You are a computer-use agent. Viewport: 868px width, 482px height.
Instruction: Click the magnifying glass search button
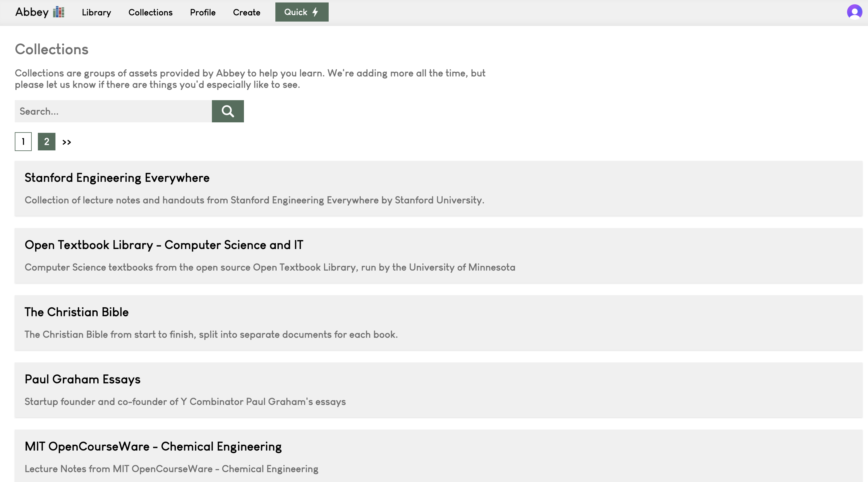[x=227, y=111]
